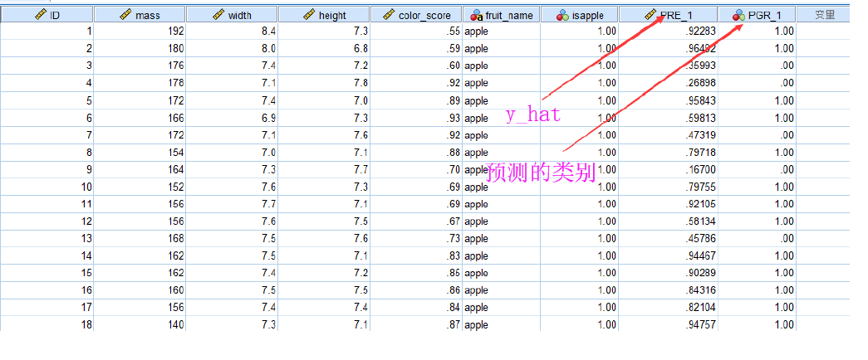The height and width of the screenshot is (360, 868).
Task: Click fruit_name apple cell in row 1
Action: click(x=502, y=32)
